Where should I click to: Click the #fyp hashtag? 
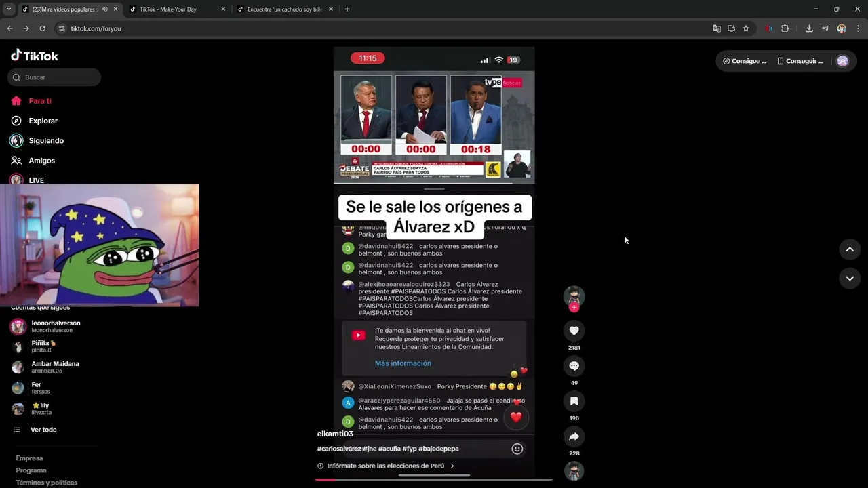410,449
